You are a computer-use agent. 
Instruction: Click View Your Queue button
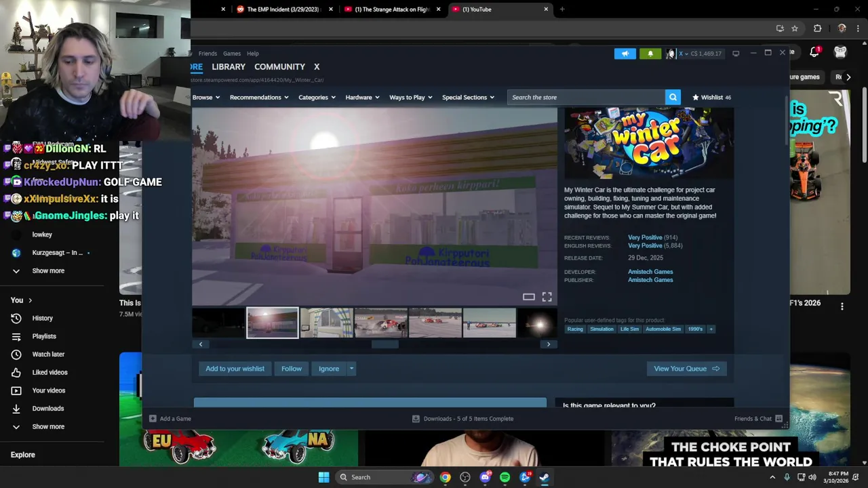[x=686, y=369]
